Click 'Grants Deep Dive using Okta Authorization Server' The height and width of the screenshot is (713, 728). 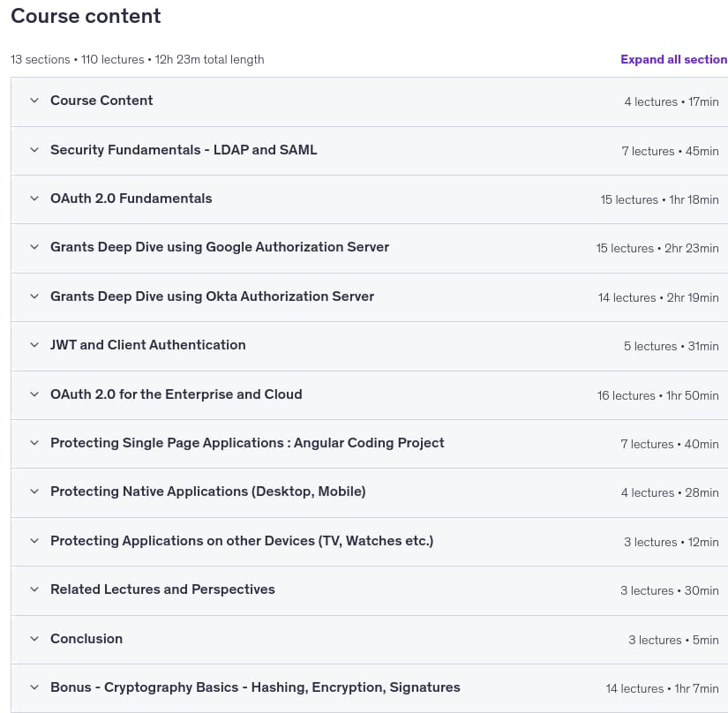pos(212,296)
